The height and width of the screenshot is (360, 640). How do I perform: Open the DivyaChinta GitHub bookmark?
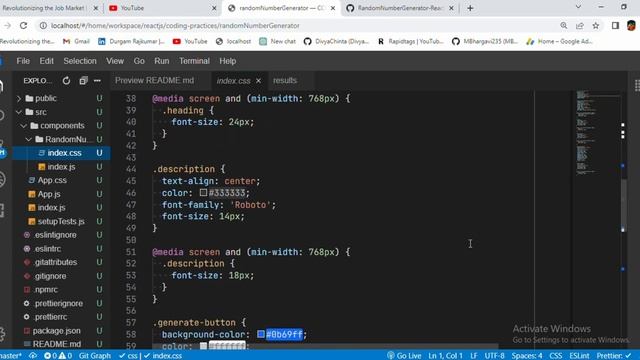[x=336, y=41]
